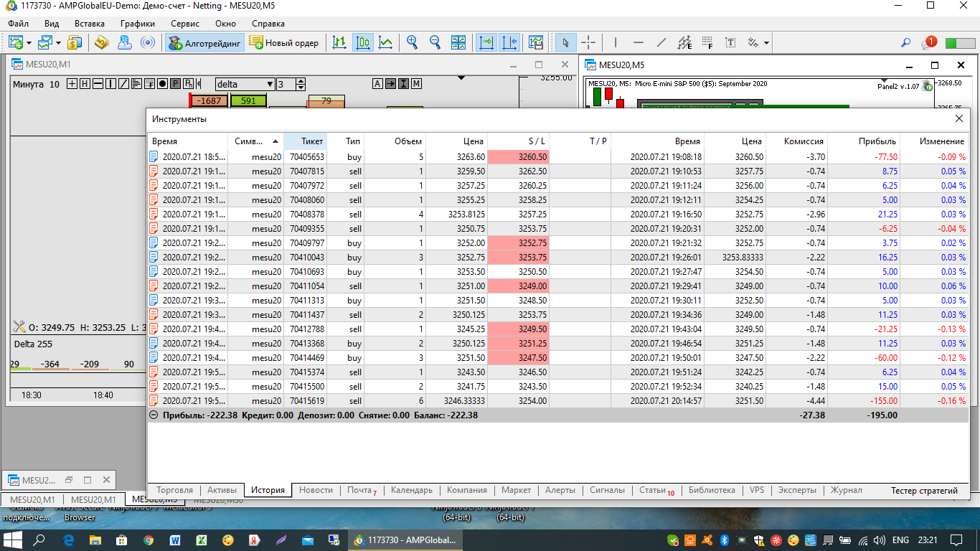Click the stepper input field showing 3

(x=286, y=84)
